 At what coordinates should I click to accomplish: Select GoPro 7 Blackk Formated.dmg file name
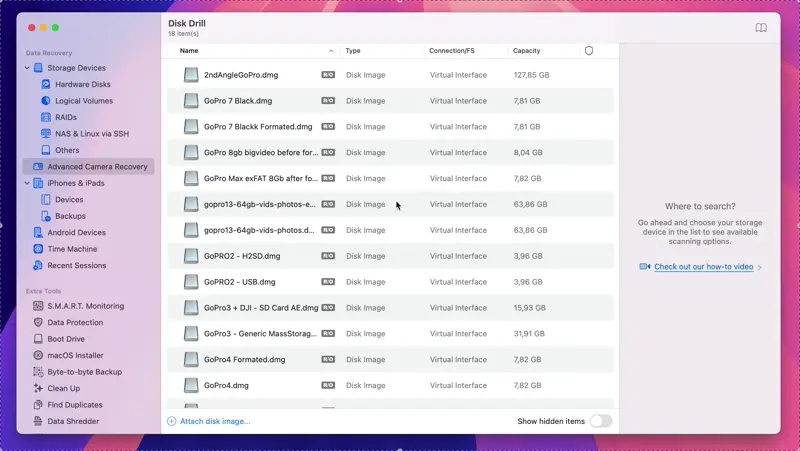(x=258, y=127)
